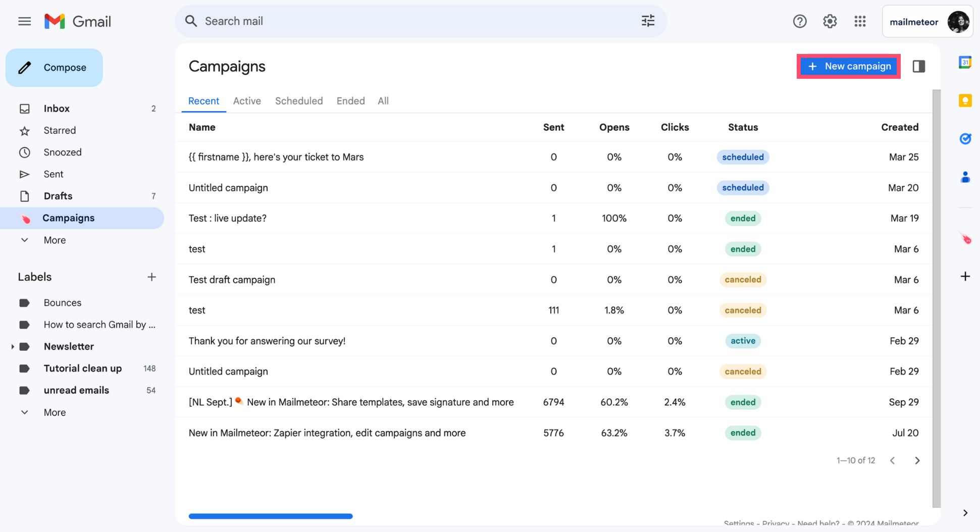Switch to the Recent tab

pos(203,101)
